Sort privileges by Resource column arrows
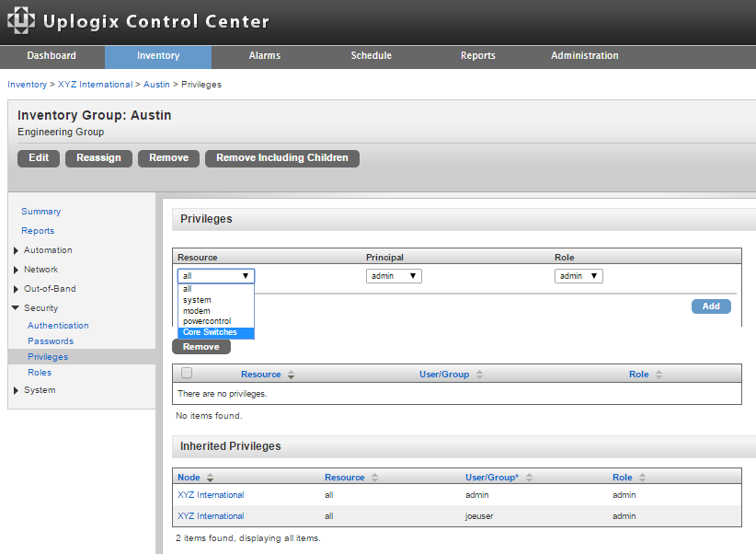 tap(291, 375)
